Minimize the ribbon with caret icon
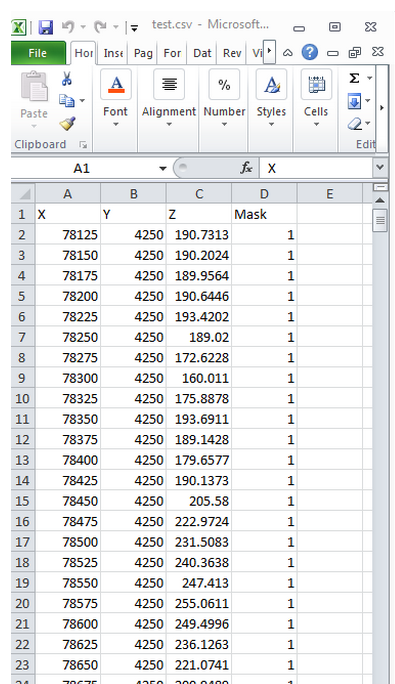This screenshot has width=395, height=684. click(x=288, y=53)
